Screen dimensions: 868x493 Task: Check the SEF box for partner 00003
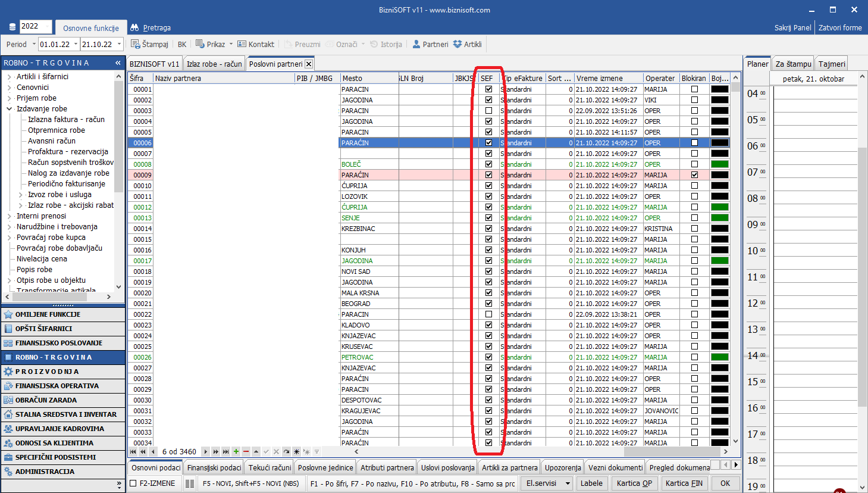pyautogui.click(x=488, y=111)
